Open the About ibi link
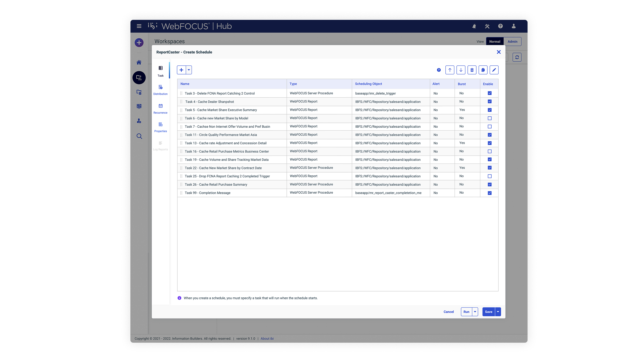Screen dimensions: 644x362 point(267,339)
